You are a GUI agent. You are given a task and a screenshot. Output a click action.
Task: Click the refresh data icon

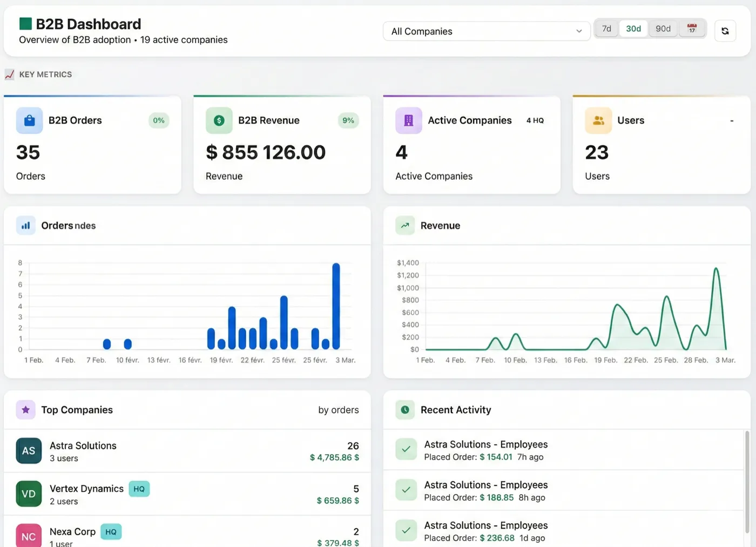point(725,31)
